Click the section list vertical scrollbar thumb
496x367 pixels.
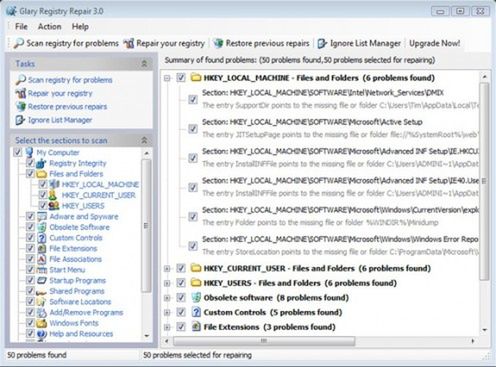(146, 226)
